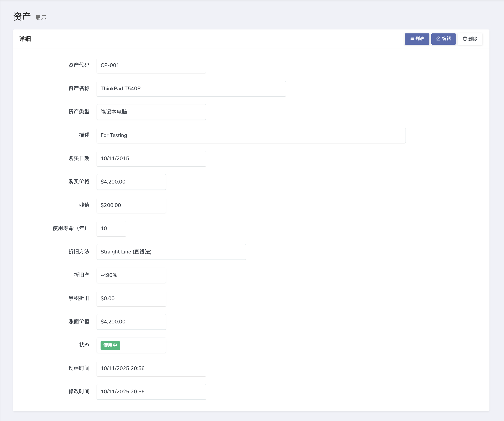Click the 创建时间 created time field
Image resolution: width=504 pixels, height=421 pixels.
click(151, 368)
